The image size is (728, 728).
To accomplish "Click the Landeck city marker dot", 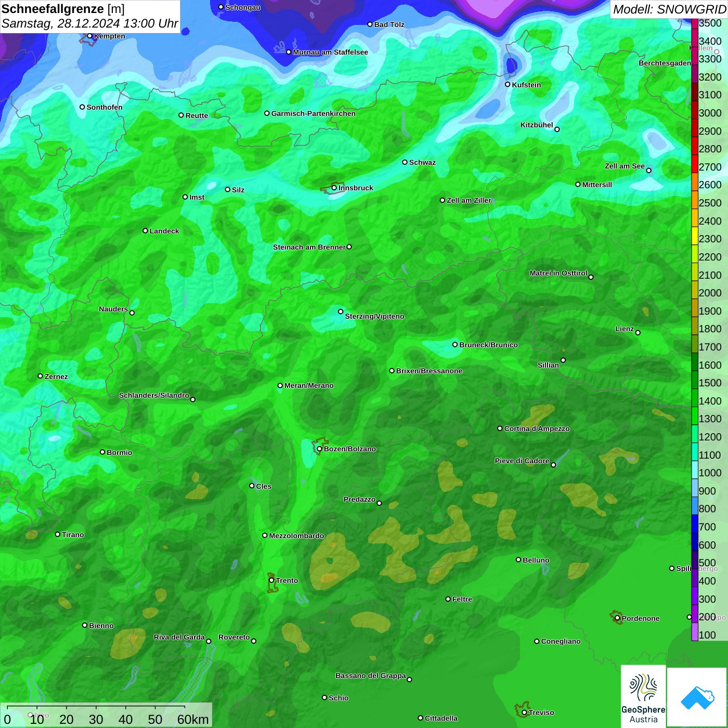I will pos(145,231).
